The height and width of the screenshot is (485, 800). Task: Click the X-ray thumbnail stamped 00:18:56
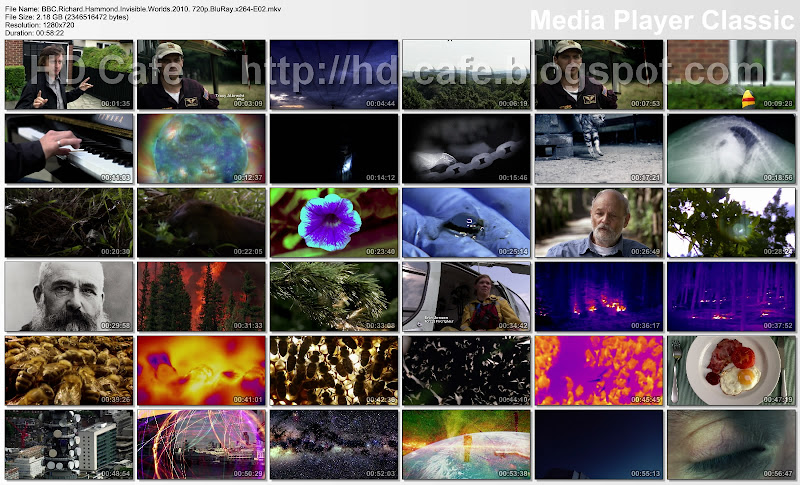[x=731, y=148]
